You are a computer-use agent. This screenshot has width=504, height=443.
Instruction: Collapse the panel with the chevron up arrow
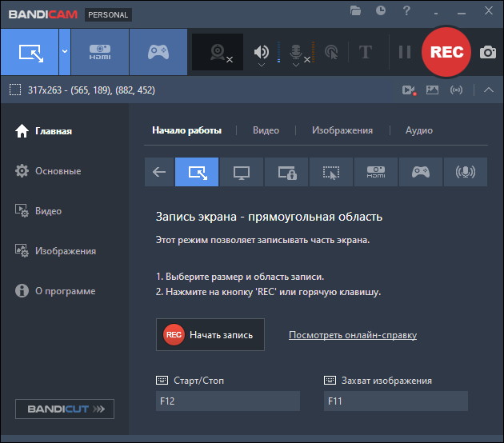489,90
